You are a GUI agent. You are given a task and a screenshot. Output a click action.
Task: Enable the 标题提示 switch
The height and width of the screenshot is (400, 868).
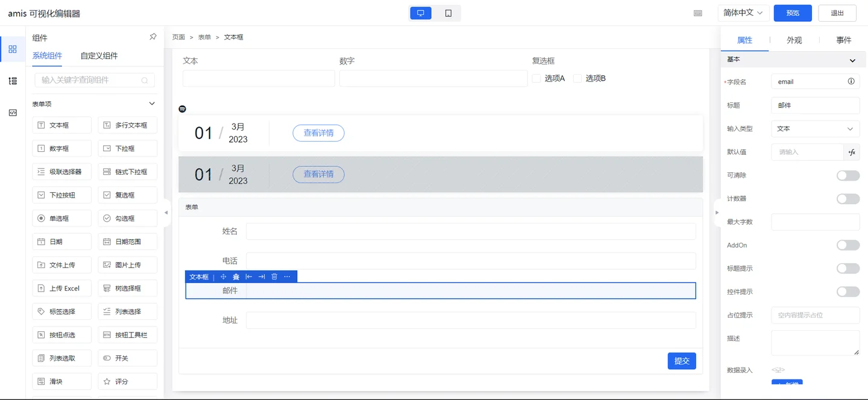tap(848, 269)
